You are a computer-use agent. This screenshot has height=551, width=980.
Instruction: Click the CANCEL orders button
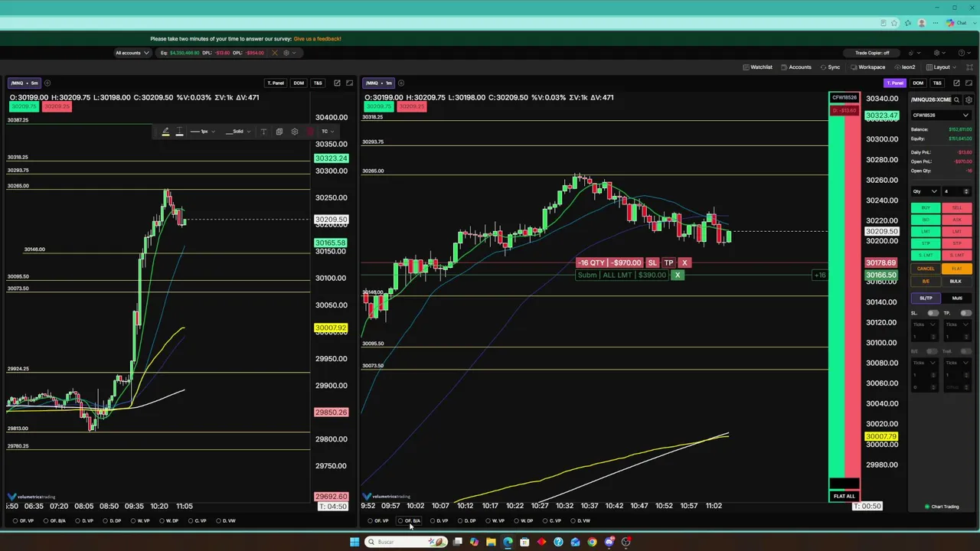pyautogui.click(x=926, y=269)
